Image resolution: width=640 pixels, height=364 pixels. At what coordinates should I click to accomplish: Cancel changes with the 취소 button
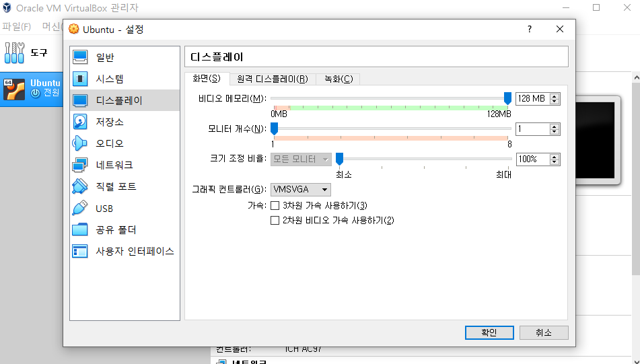(x=544, y=332)
